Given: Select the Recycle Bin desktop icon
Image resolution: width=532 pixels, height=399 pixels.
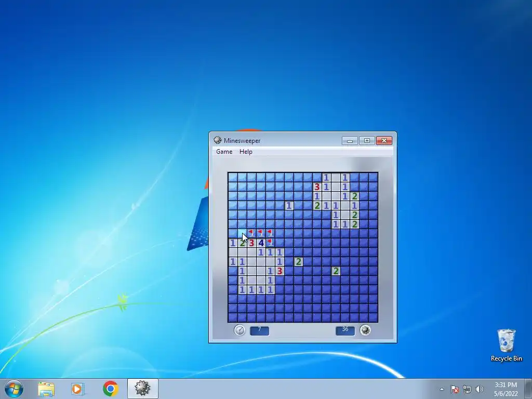Looking at the screenshot, I should (x=506, y=345).
